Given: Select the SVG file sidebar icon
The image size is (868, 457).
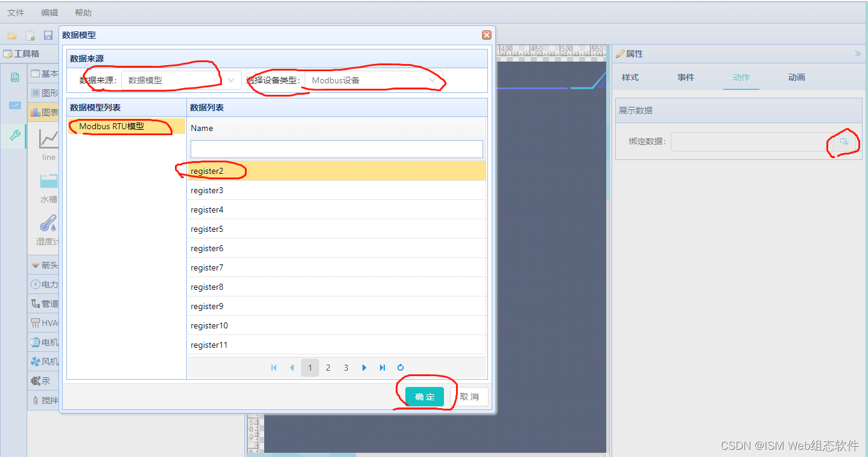Looking at the screenshot, I should pos(15,77).
